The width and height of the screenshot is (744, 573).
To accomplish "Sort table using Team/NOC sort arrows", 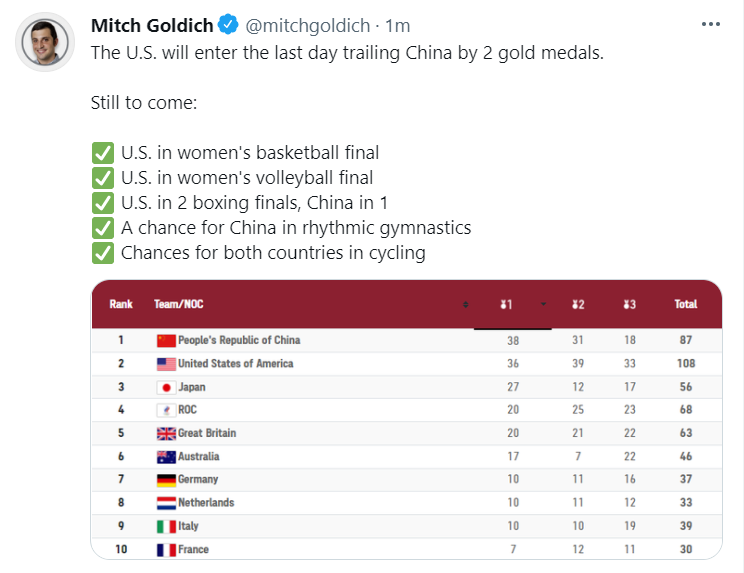I will 465,305.
